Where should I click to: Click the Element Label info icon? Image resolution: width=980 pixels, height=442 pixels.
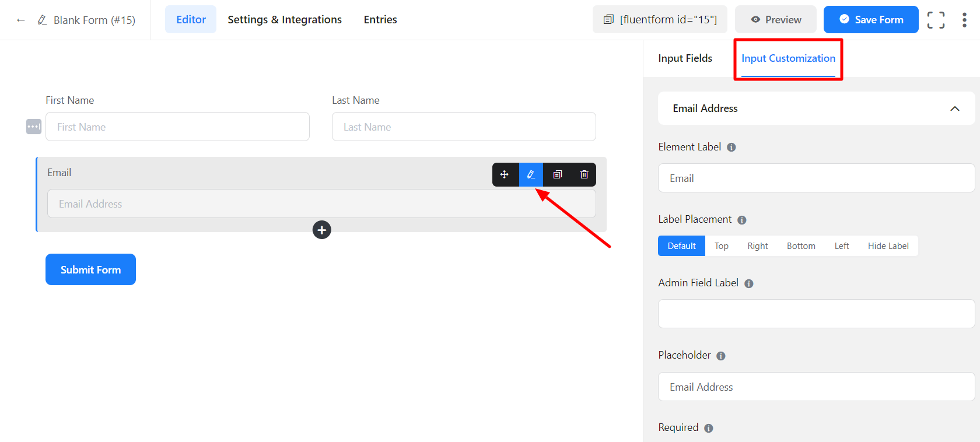731,148
